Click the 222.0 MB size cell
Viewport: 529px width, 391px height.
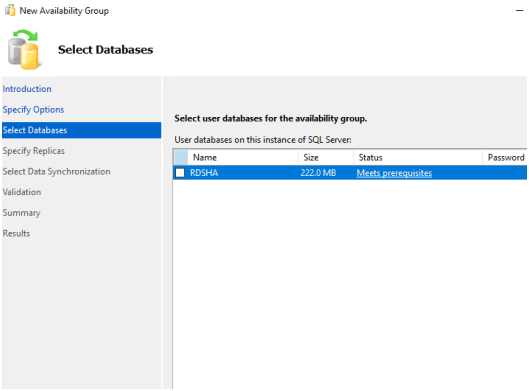click(318, 173)
